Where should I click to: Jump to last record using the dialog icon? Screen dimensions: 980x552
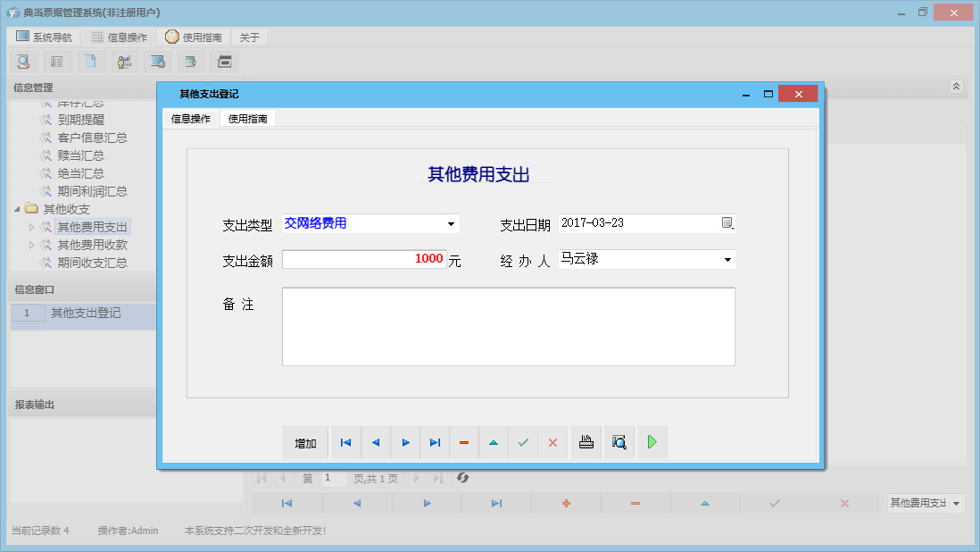[x=435, y=442]
